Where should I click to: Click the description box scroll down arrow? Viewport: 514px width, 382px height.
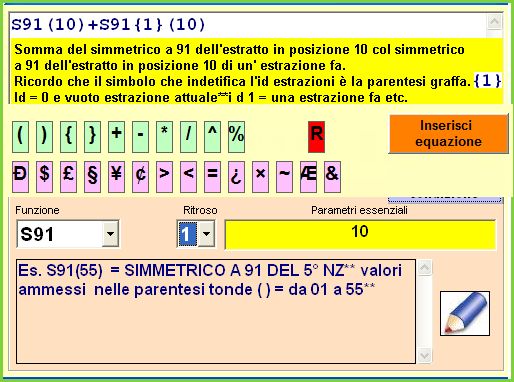pos(425,355)
